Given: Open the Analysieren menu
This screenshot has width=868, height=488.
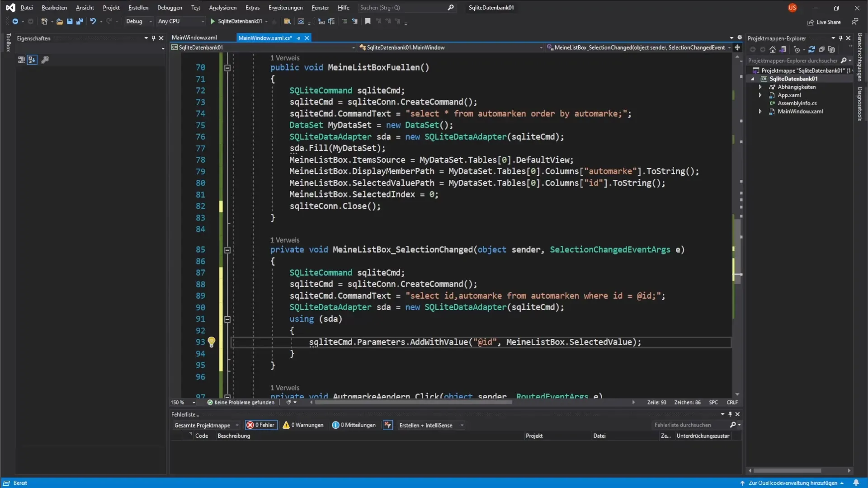Looking at the screenshot, I should click(223, 8).
